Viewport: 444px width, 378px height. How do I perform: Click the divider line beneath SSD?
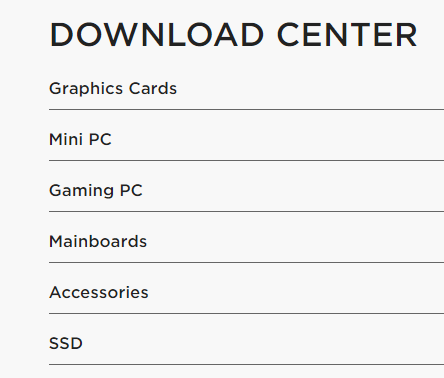pyautogui.click(x=246, y=364)
